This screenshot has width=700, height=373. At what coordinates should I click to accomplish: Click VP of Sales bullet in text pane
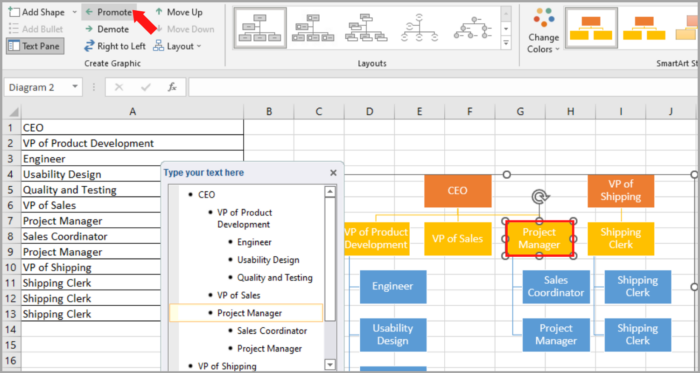click(238, 295)
